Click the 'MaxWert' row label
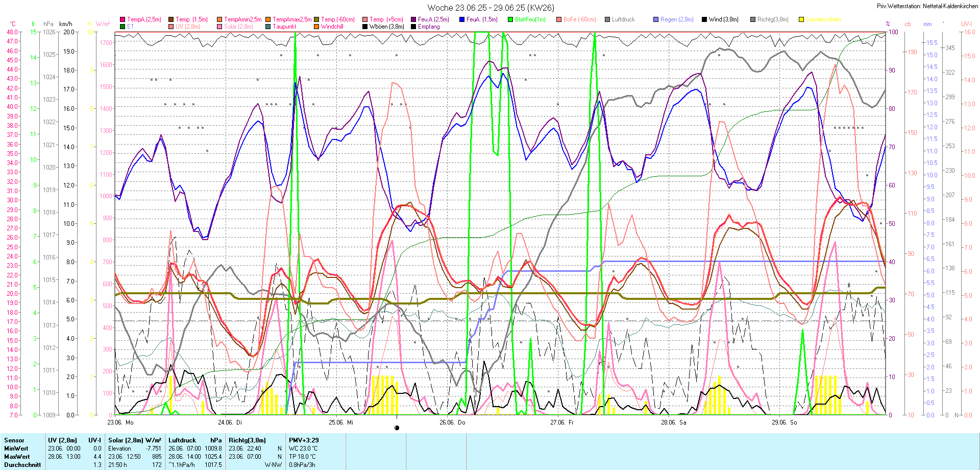This screenshot has width=980, height=470. coord(17,457)
